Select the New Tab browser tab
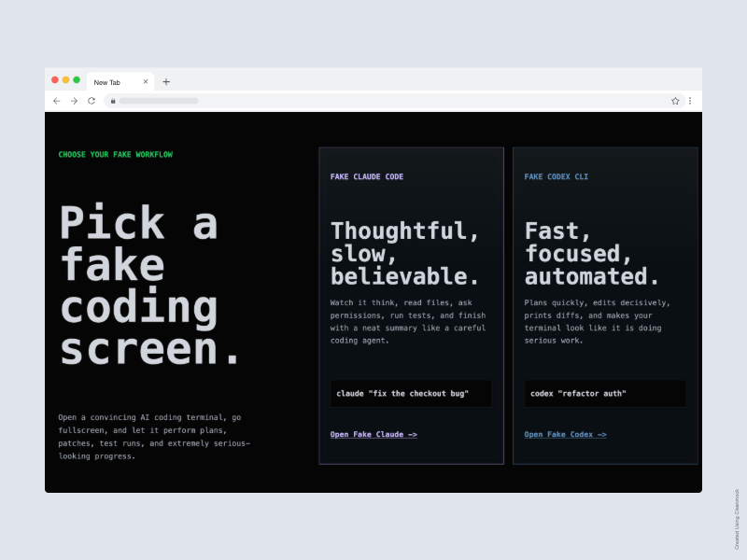This screenshot has width=747, height=560. pyautogui.click(x=120, y=82)
